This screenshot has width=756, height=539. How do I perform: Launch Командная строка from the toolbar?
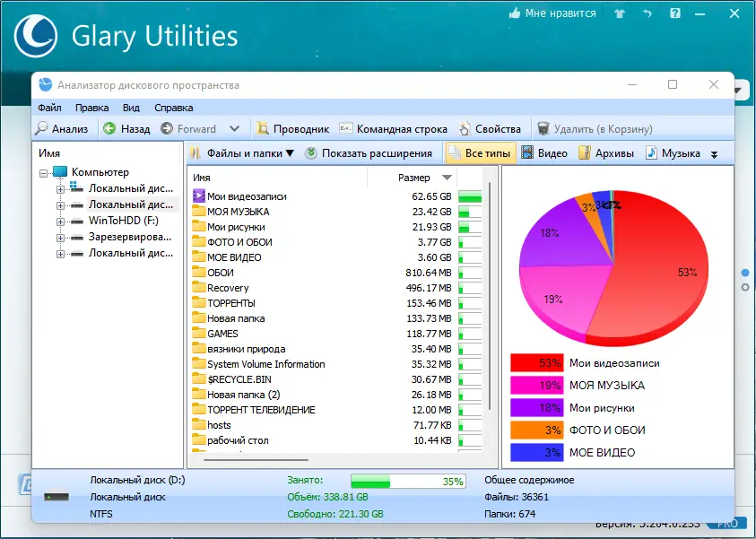point(393,129)
